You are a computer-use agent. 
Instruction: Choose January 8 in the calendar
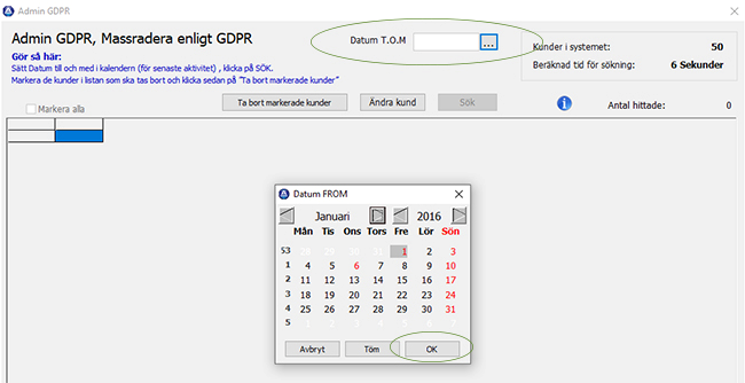pos(404,266)
